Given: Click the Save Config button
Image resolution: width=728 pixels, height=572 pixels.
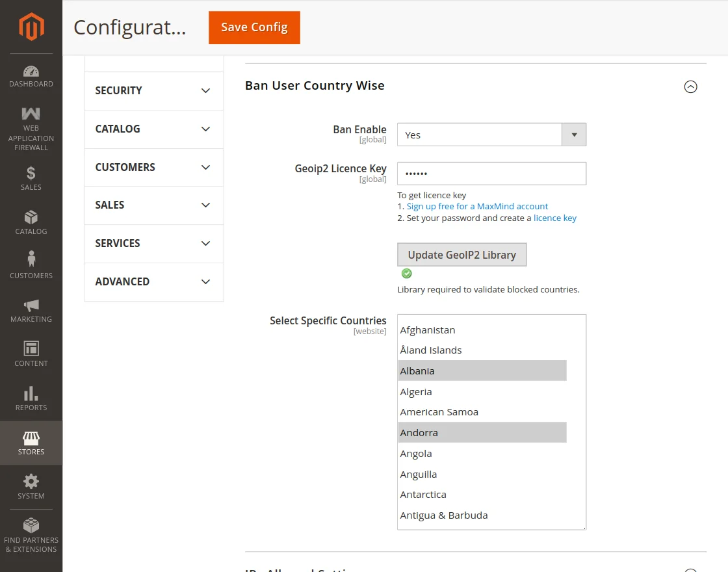Looking at the screenshot, I should click(x=254, y=27).
